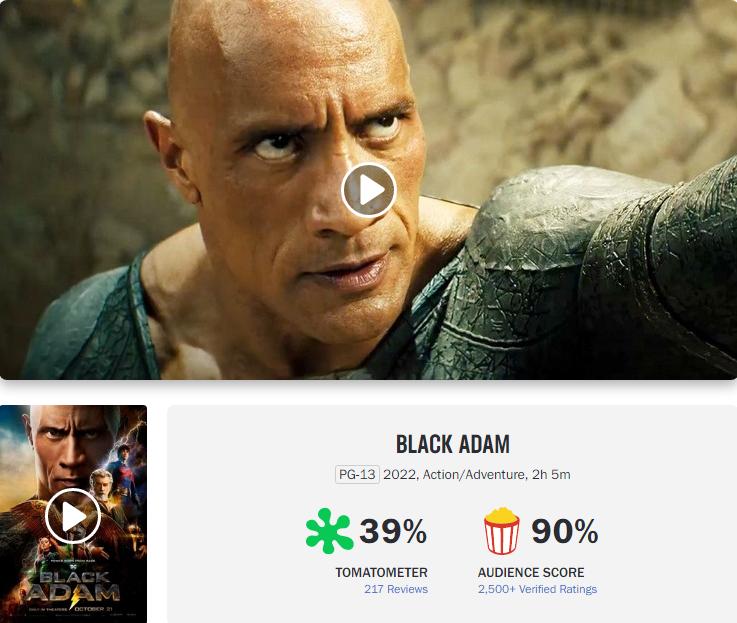Screen dimensions: 737x623
Task: Click the lightning bolt in the poster logo
Action: tap(75, 599)
